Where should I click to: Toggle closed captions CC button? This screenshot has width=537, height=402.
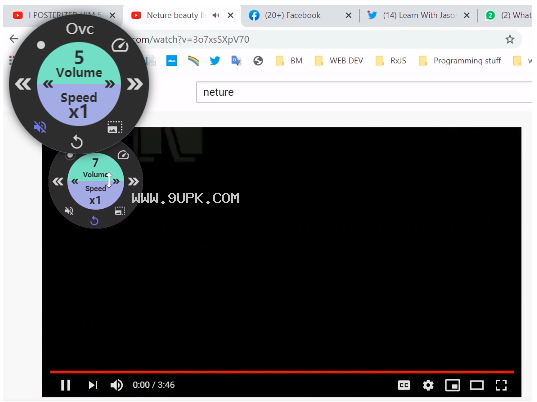click(x=404, y=385)
